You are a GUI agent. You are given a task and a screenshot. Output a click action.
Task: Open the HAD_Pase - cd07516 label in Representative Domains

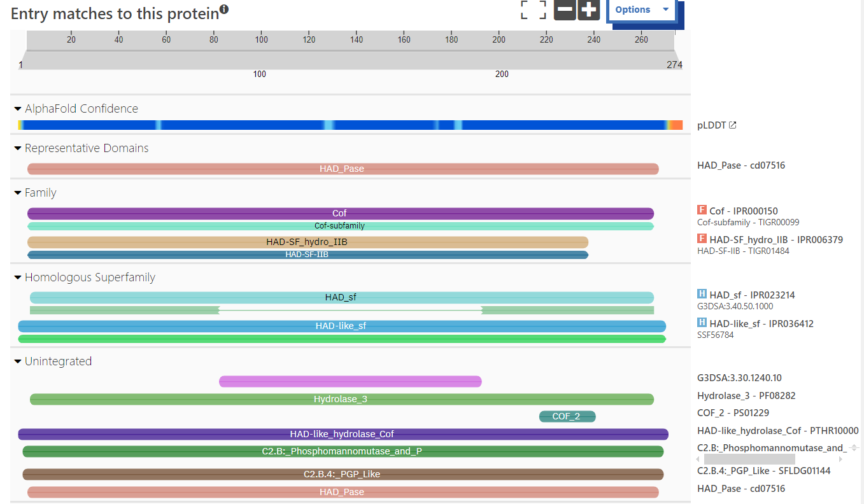tap(741, 165)
